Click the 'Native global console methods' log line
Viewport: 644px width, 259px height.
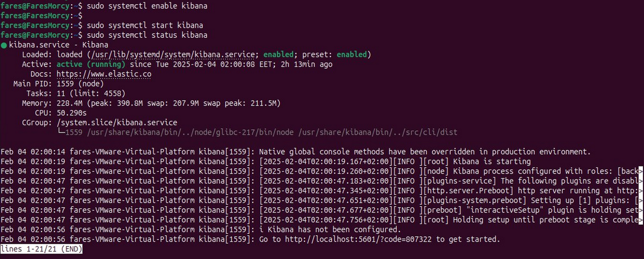tap(425, 151)
